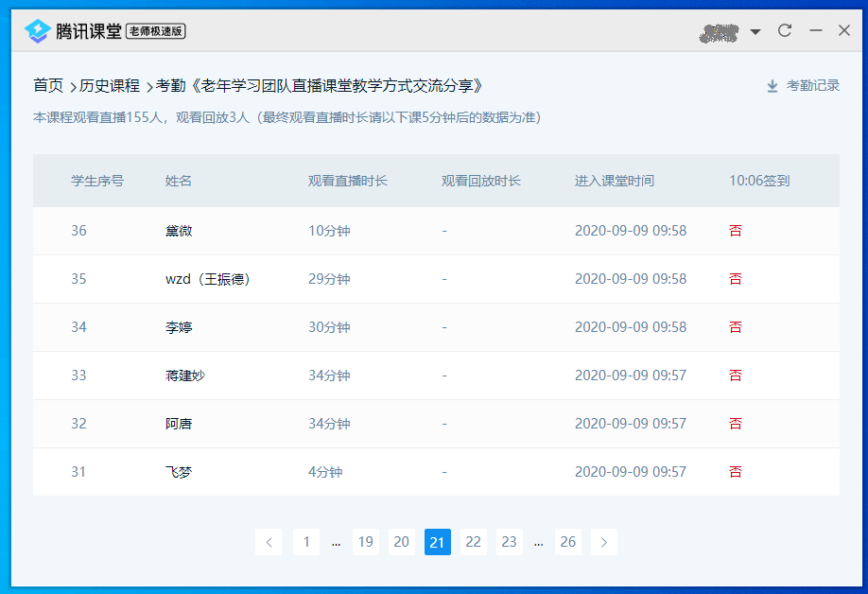Open the right ellipsis page jumper

[538, 541]
